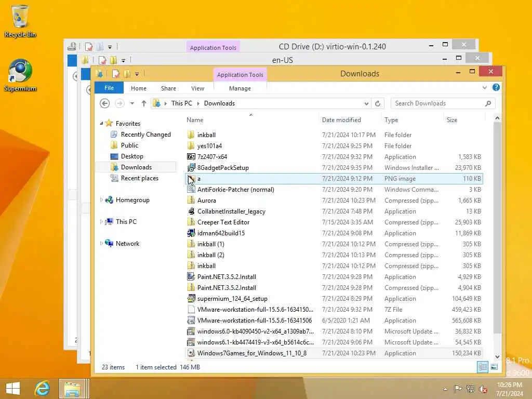Click This PC in the address breadcrumb
Viewport: 532px width, 399px height.
pos(181,103)
